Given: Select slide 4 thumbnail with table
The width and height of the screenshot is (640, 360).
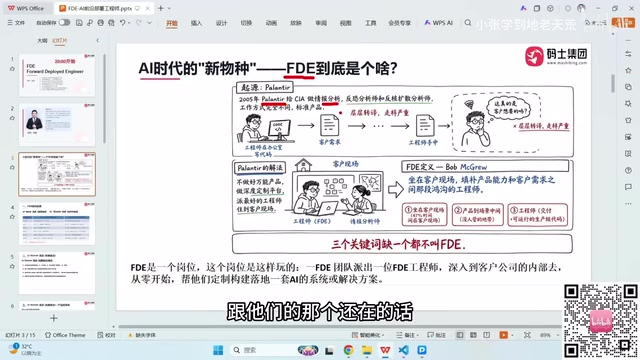Looking at the screenshot, I should point(57,224).
